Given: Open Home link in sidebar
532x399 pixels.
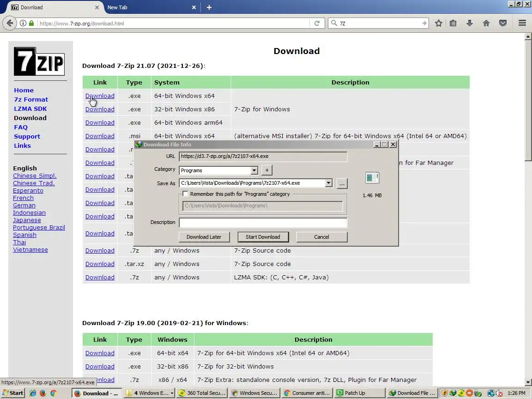Looking at the screenshot, I should [24, 90].
